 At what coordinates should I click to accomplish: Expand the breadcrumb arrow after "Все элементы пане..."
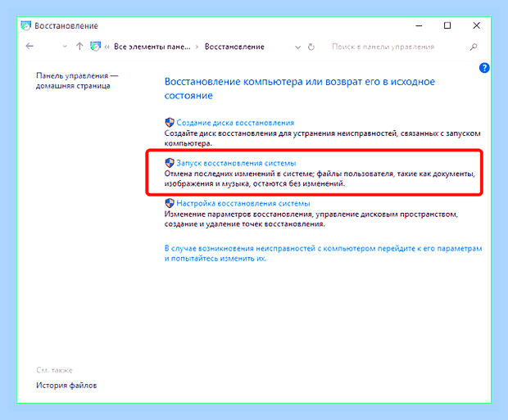[197, 47]
